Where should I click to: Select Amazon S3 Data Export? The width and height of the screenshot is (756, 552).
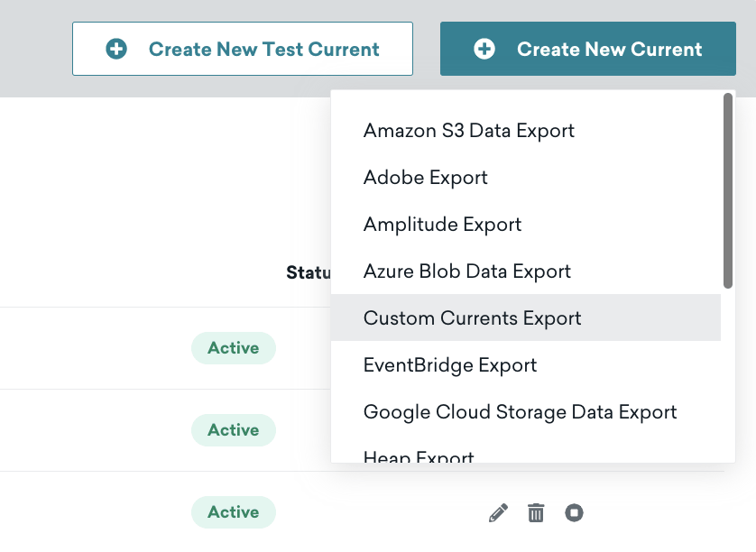(468, 131)
